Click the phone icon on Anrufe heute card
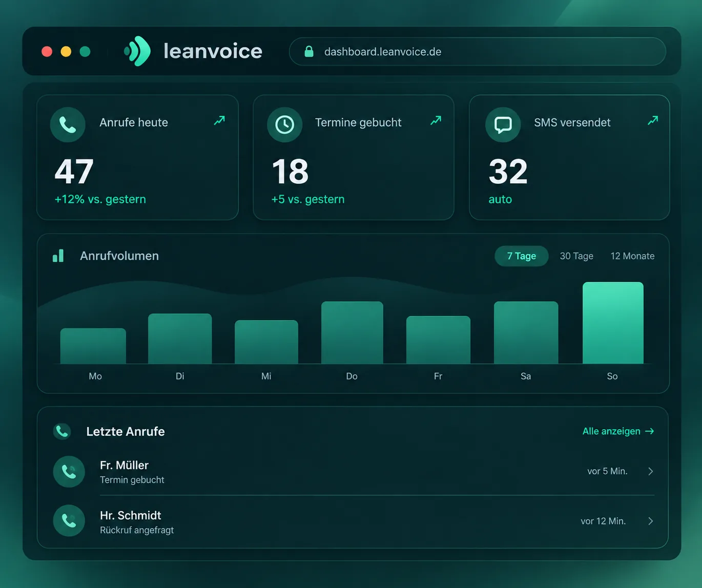702x588 pixels. click(x=68, y=124)
